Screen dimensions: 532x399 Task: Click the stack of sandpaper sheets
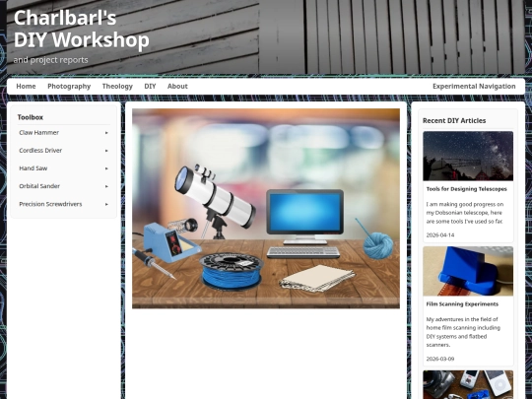tap(317, 278)
